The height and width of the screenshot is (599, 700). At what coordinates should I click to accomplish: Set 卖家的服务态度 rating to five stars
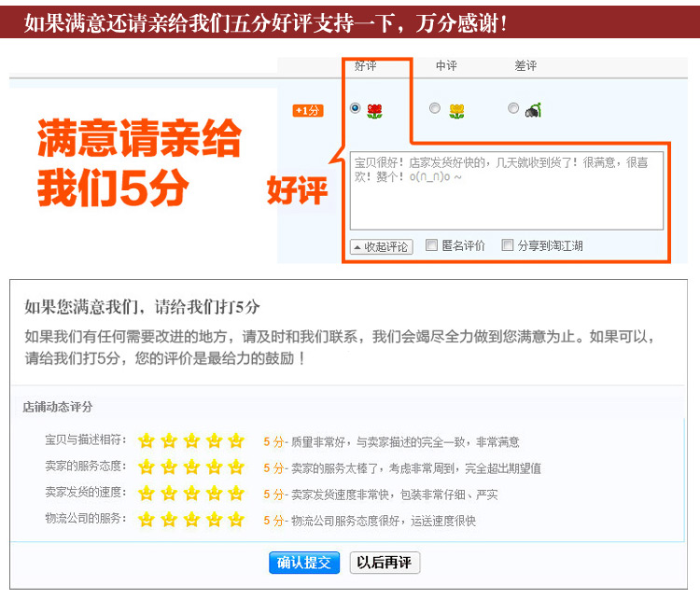click(236, 467)
